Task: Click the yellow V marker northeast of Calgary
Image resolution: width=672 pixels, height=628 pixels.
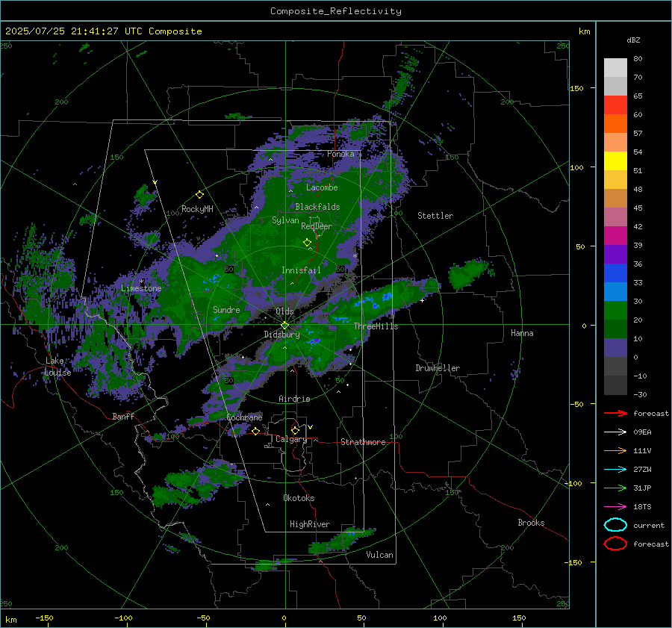Action: click(x=311, y=427)
